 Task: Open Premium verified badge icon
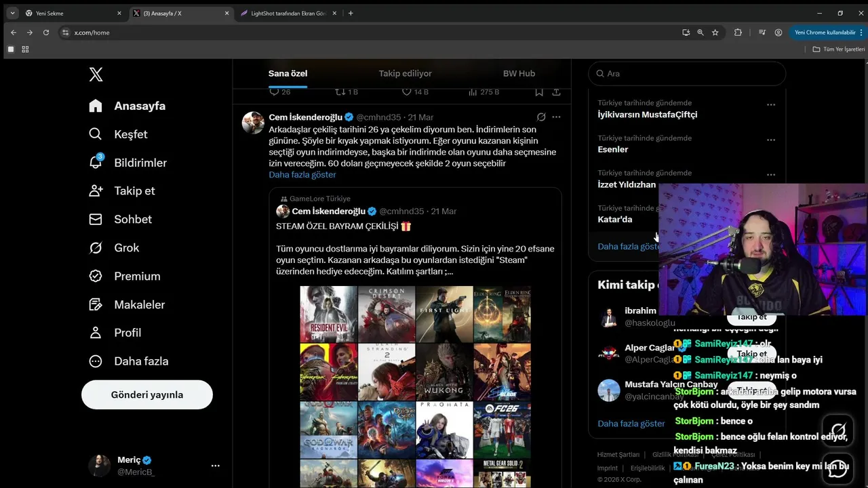[x=96, y=276]
